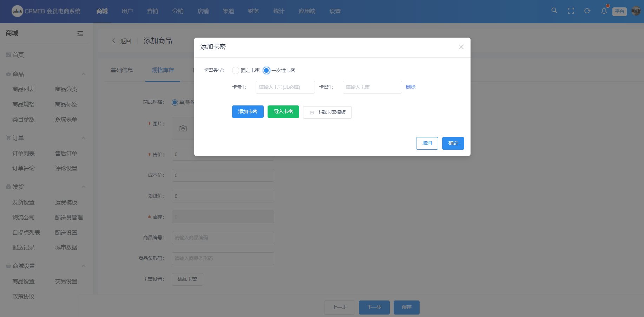Click the 商城设置 section icon
Image resolution: width=644 pixels, height=317 pixels.
click(x=8, y=266)
